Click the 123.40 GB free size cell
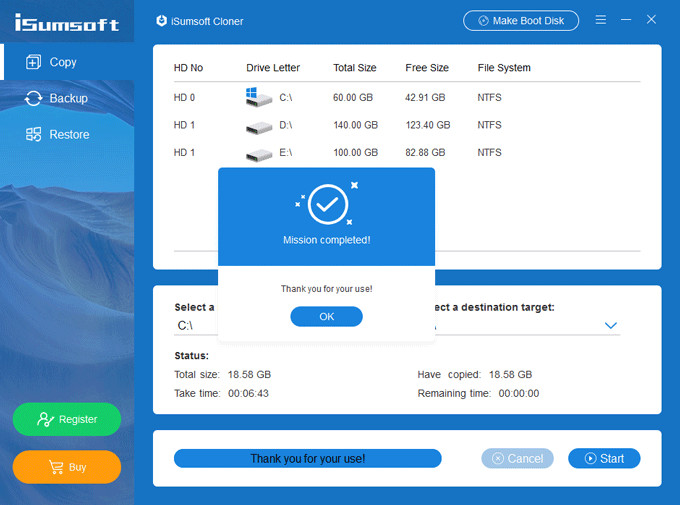This screenshot has width=680, height=505. pos(428,125)
